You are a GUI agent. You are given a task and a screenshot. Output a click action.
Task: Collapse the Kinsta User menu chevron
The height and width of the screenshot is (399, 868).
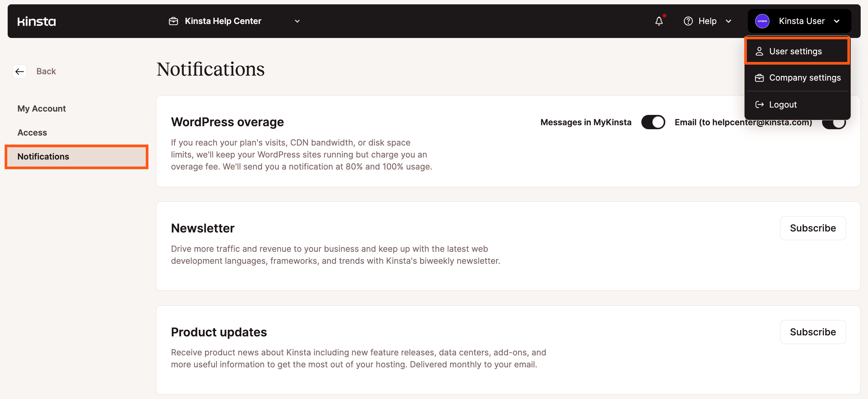point(836,21)
